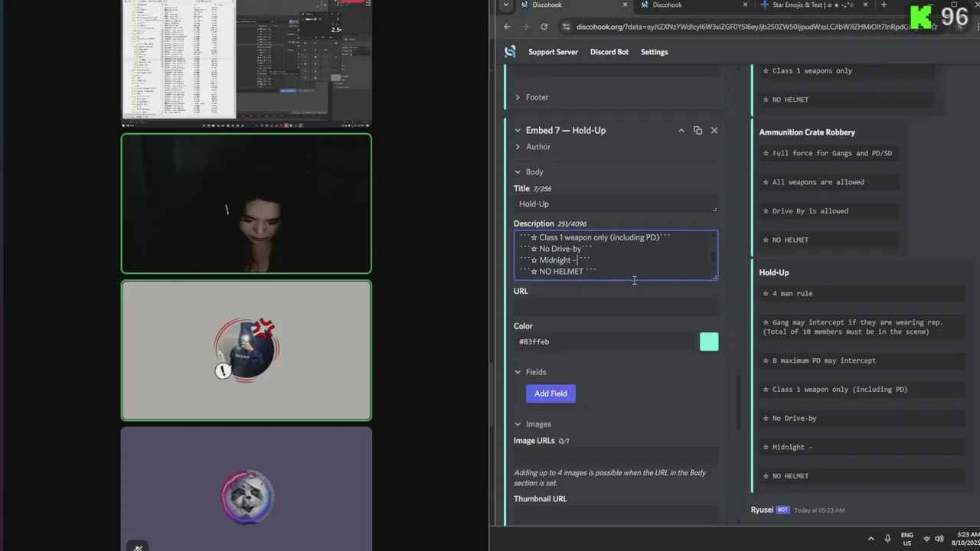Screen dimensions: 980x551
Task: Click the Thumbnail URL input field
Action: [616, 514]
